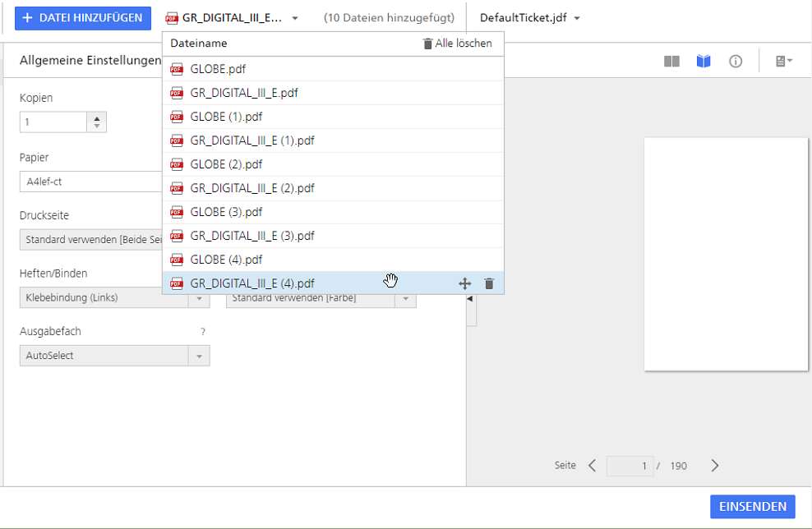
Task: Select GR_DIGITAL_III_E (4).pdf highlighted row
Action: [x=333, y=283]
